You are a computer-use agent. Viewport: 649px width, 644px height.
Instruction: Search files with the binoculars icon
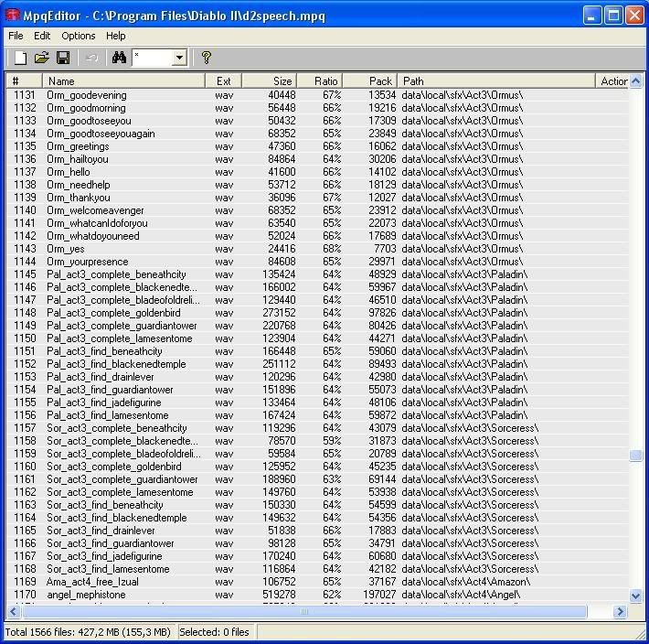click(x=119, y=58)
